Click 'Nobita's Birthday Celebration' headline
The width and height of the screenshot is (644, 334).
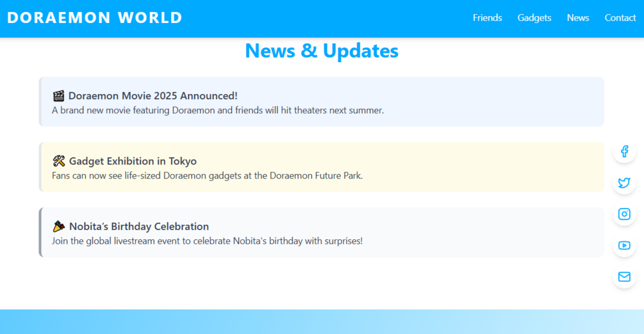(x=139, y=226)
